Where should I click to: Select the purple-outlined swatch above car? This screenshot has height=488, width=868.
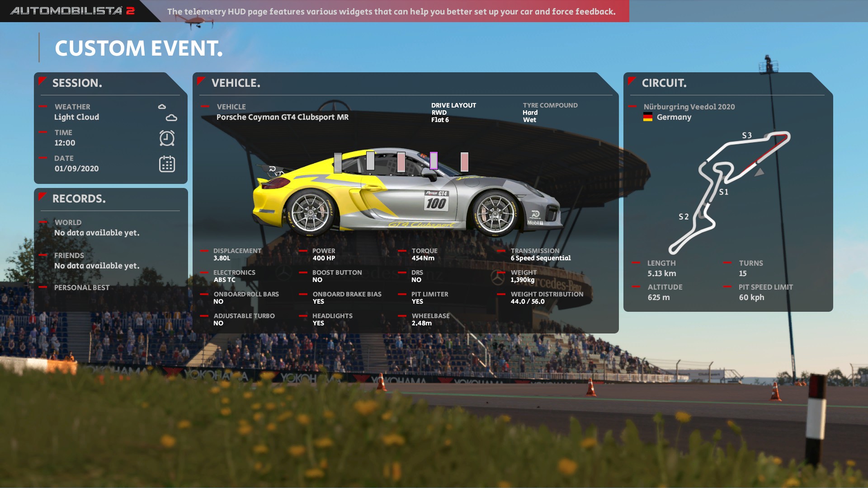(x=434, y=160)
